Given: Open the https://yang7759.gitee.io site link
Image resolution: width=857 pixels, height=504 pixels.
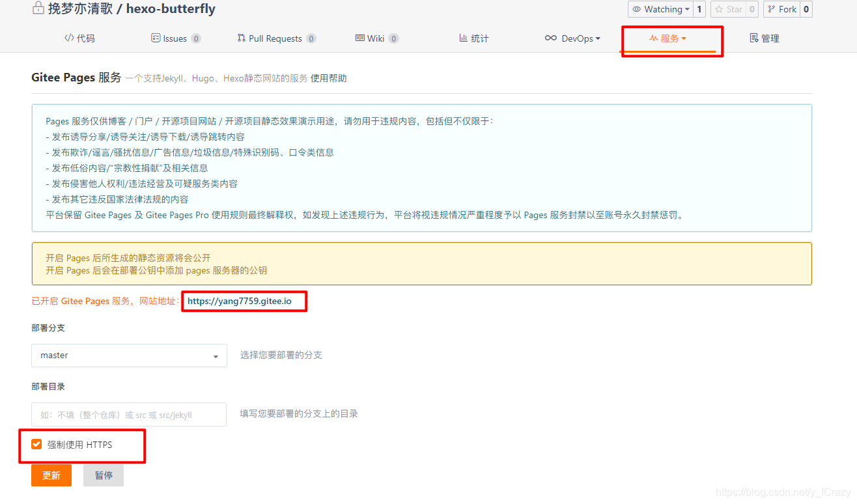Looking at the screenshot, I should pos(240,301).
